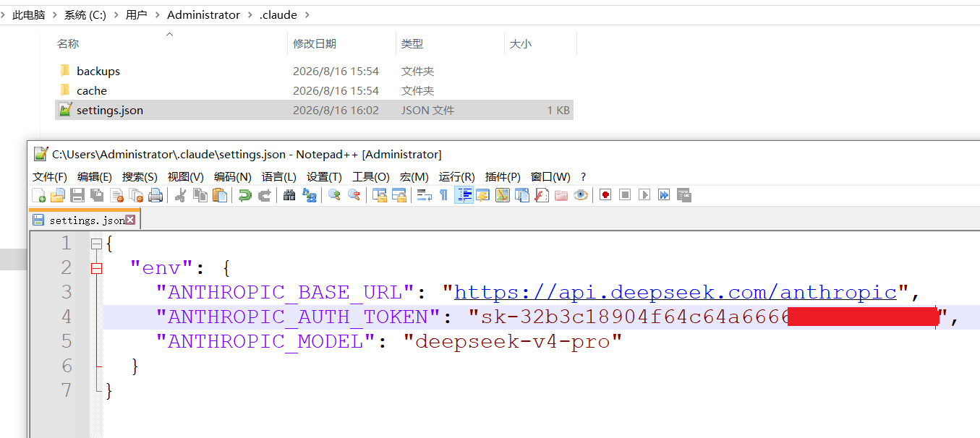The height and width of the screenshot is (438, 980).
Task: Click the "deepseek-v4-pro" value on line 5
Action: [513, 341]
